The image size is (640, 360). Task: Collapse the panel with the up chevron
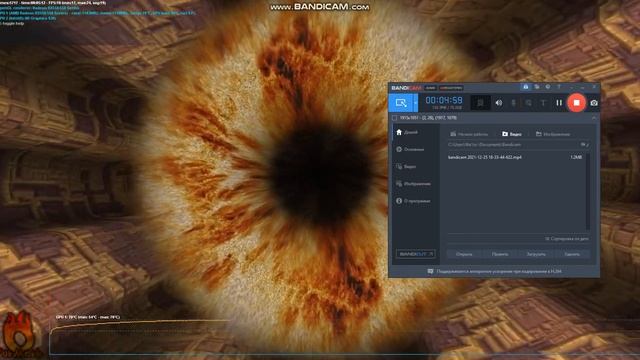click(594, 118)
